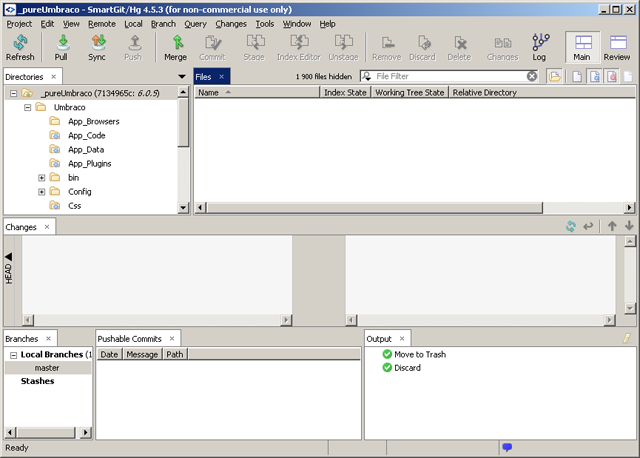Click the refresh icon in Changes panel

570,227
